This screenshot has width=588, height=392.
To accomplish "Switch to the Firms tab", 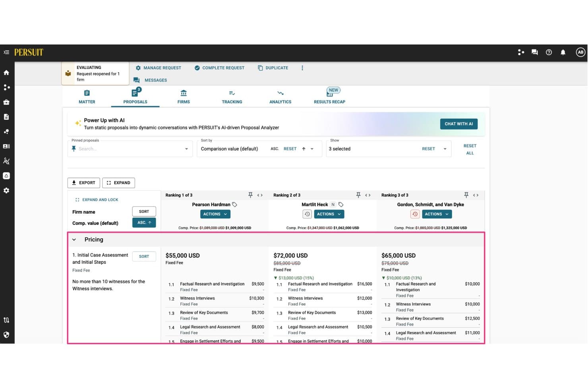I will (x=184, y=97).
